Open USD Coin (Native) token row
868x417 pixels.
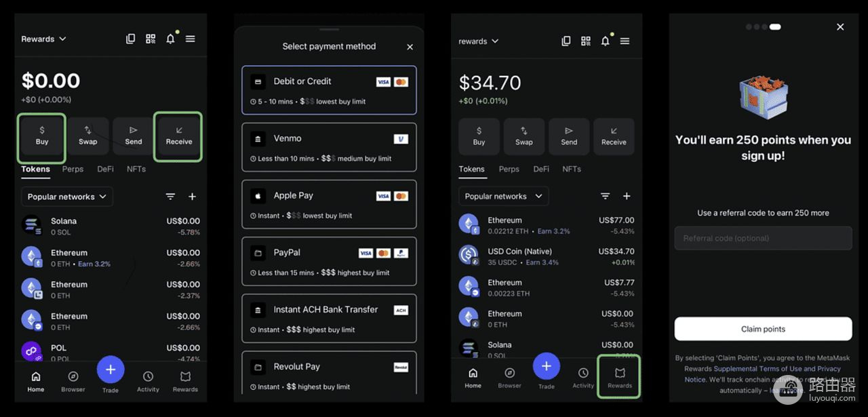tap(547, 256)
